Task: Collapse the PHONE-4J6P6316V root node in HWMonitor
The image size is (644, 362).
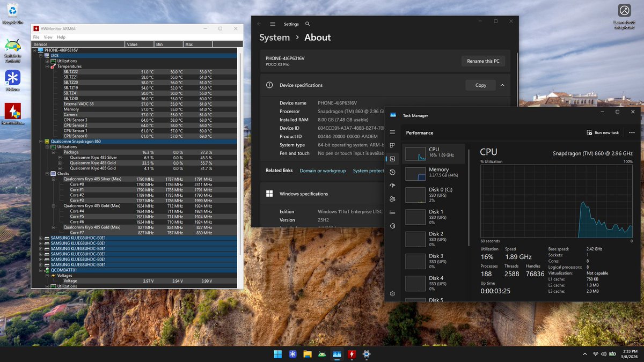Action: (35, 50)
